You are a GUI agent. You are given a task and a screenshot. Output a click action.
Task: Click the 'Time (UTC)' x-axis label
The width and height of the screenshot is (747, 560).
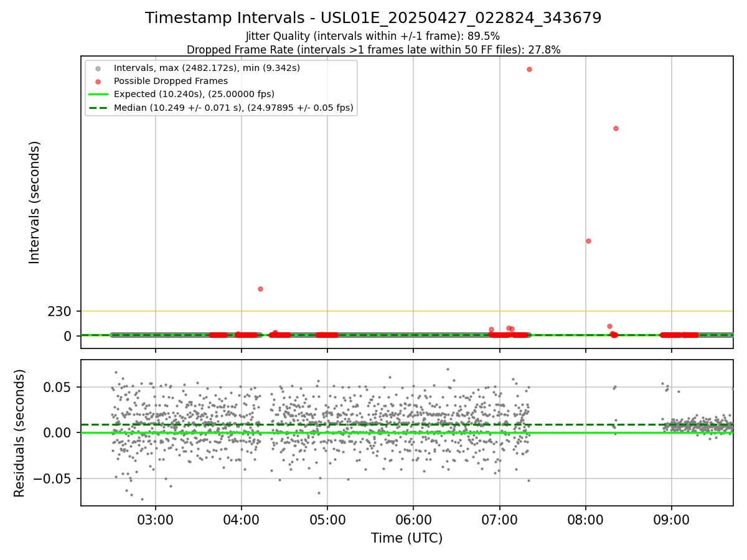point(407,538)
